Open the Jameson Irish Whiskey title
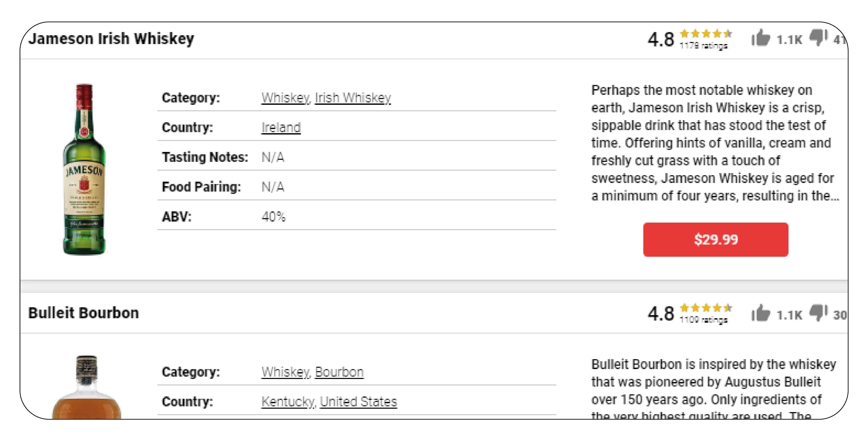The width and height of the screenshot is (868, 441). point(111,38)
